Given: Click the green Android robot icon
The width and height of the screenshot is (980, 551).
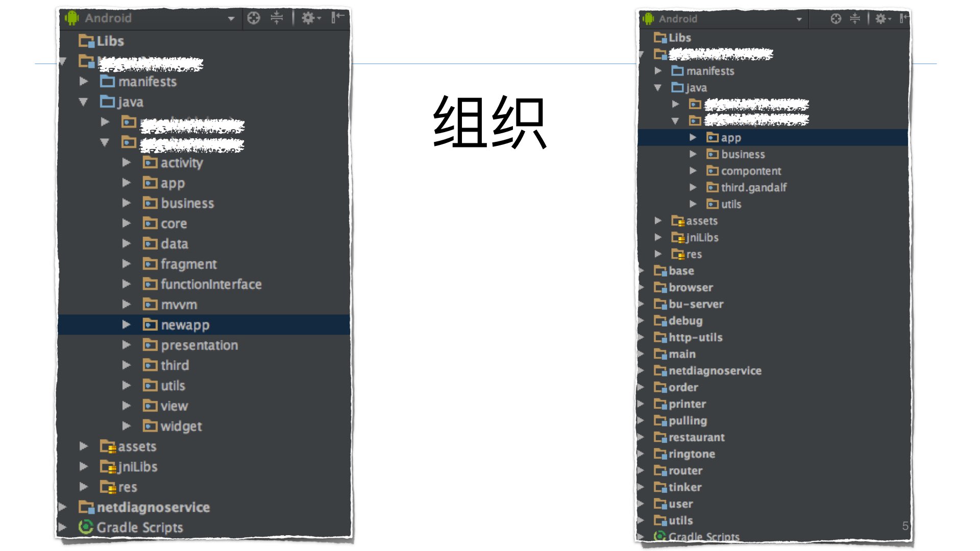Looking at the screenshot, I should [73, 18].
